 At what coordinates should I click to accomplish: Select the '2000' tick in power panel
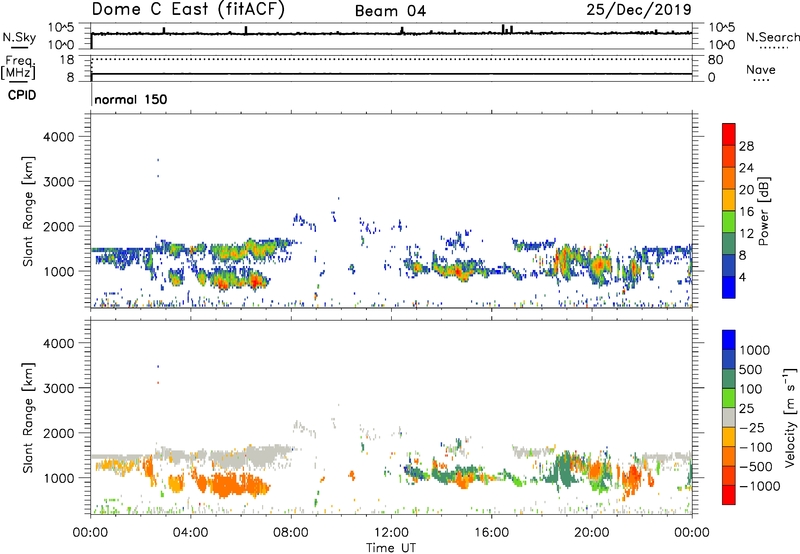tap(58, 226)
